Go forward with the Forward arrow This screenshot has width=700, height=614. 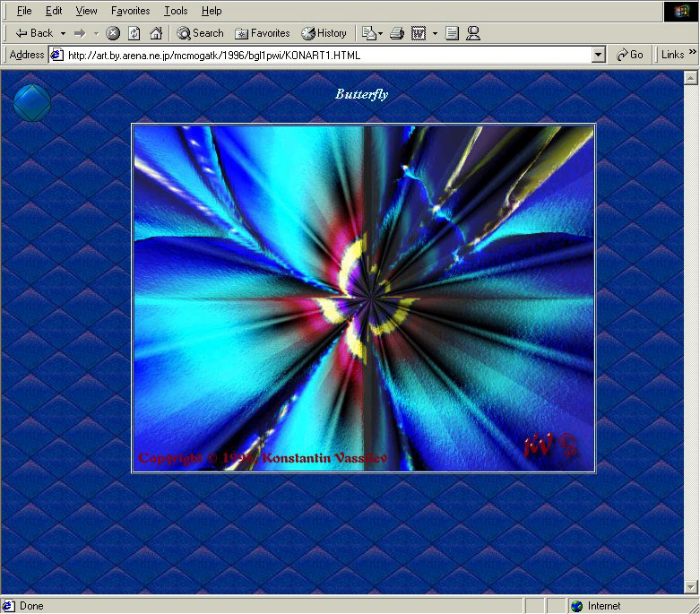coord(80,33)
